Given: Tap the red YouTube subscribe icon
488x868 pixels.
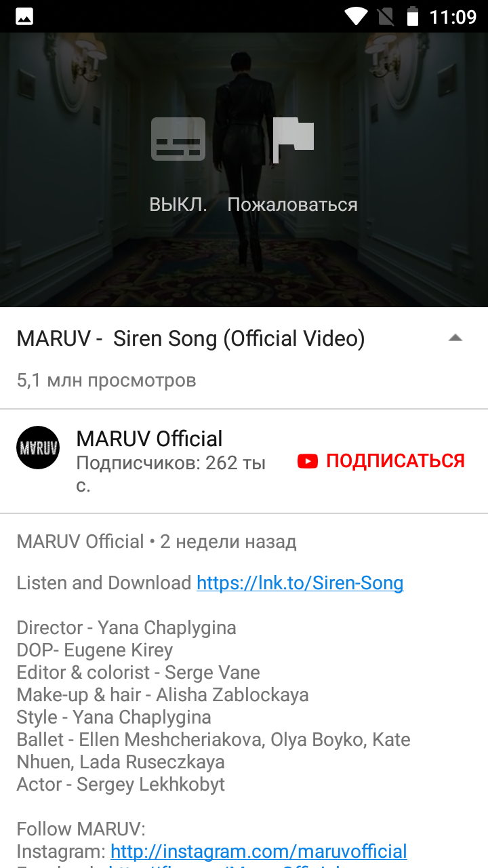Looking at the screenshot, I should pyautogui.click(x=307, y=461).
